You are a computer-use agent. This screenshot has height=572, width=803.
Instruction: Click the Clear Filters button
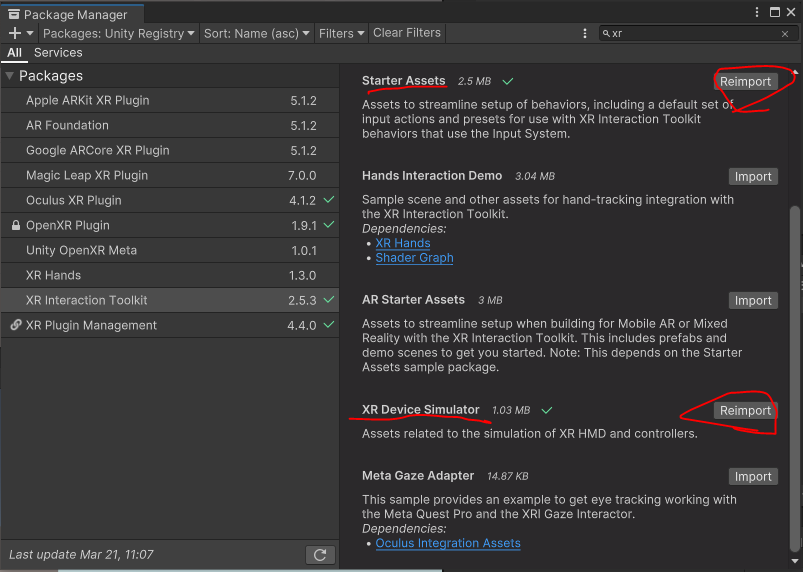pos(407,33)
